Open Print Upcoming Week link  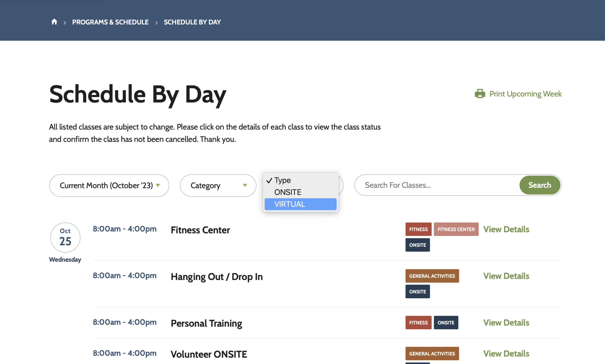(x=525, y=94)
